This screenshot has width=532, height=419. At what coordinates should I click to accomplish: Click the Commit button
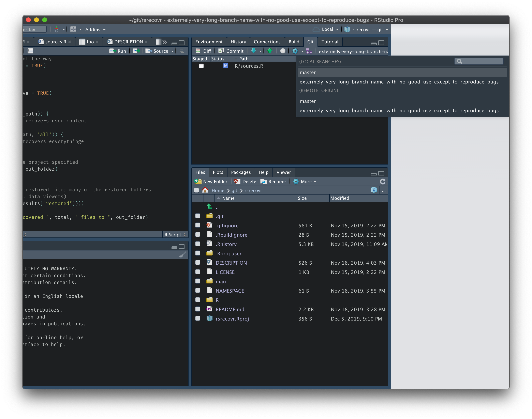click(x=231, y=51)
